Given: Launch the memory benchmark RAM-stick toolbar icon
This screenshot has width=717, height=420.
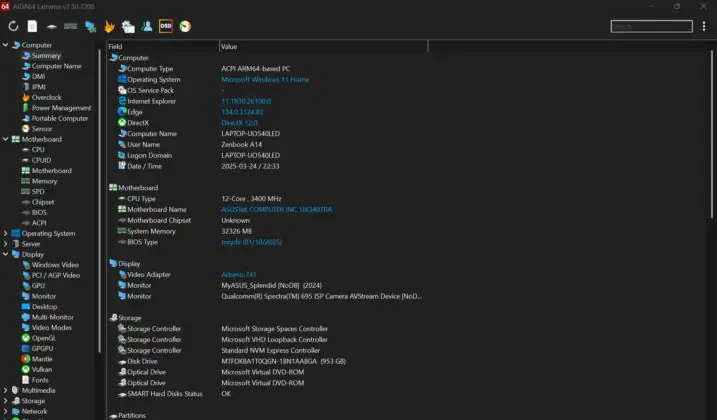Looking at the screenshot, I should pyautogui.click(x=70, y=26).
